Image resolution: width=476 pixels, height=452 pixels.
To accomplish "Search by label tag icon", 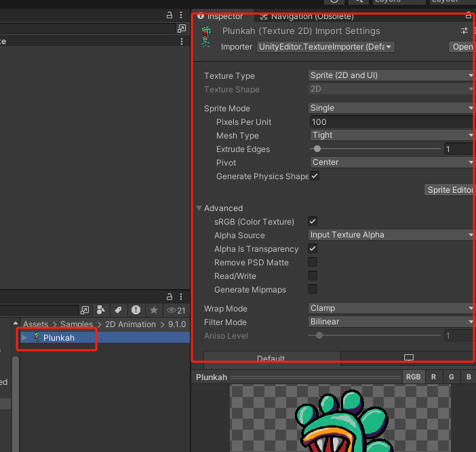I will [118, 310].
